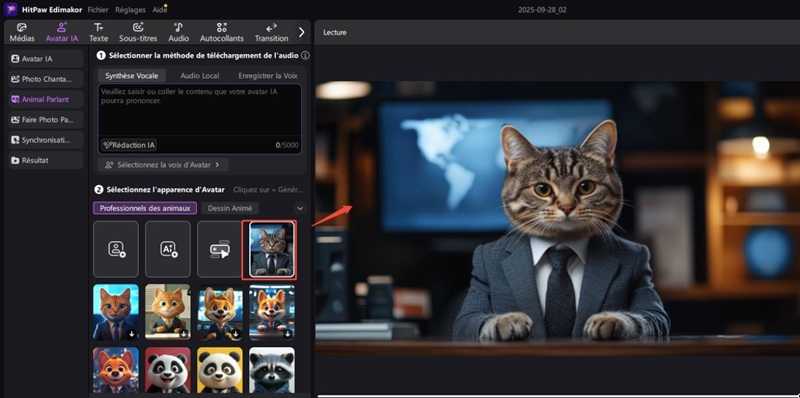Select the tabby cat in suit avatar thumbnail
This screenshot has width=800, height=398.
271,250
